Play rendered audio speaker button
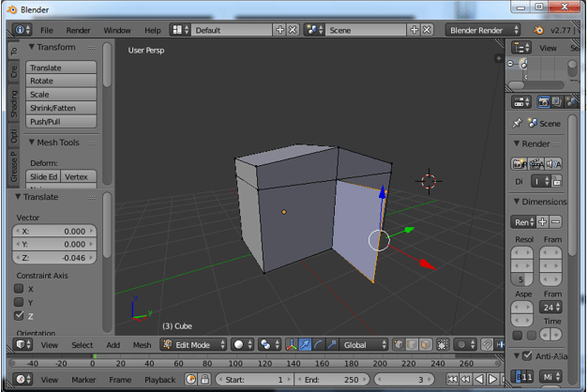The height and width of the screenshot is (392, 588). tap(553, 164)
